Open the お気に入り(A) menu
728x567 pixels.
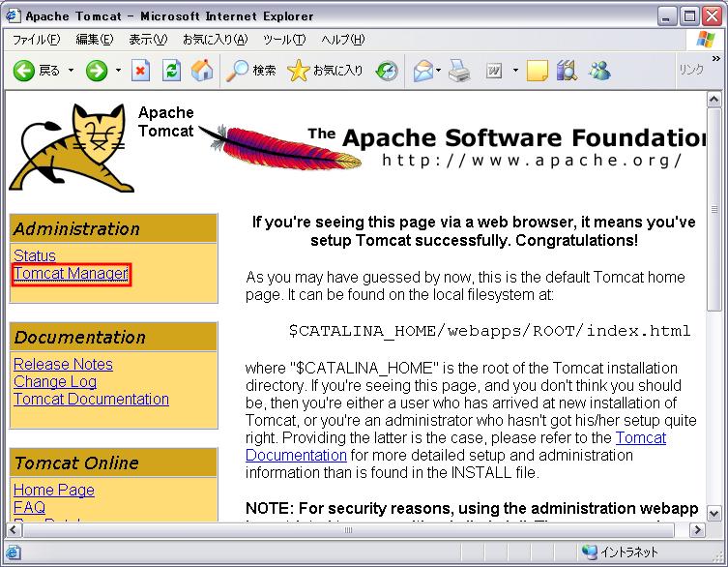click(x=216, y=40)
